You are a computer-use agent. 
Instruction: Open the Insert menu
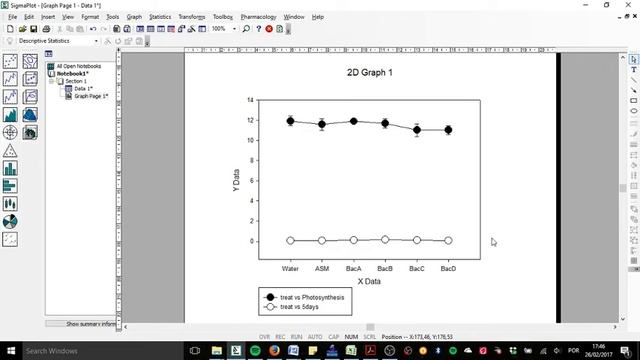click(x=48, y=17)
